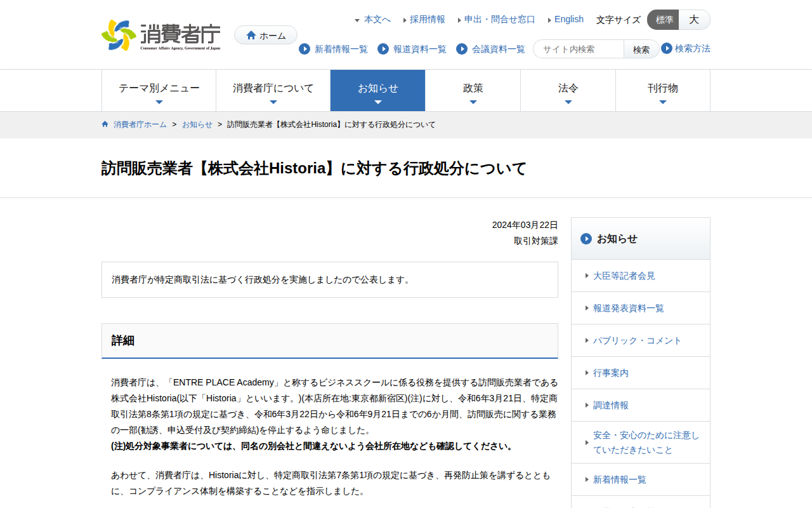Screen dimensions: 812x508
Task: Open 報道資料一覧 link
Action: (420, 49)
